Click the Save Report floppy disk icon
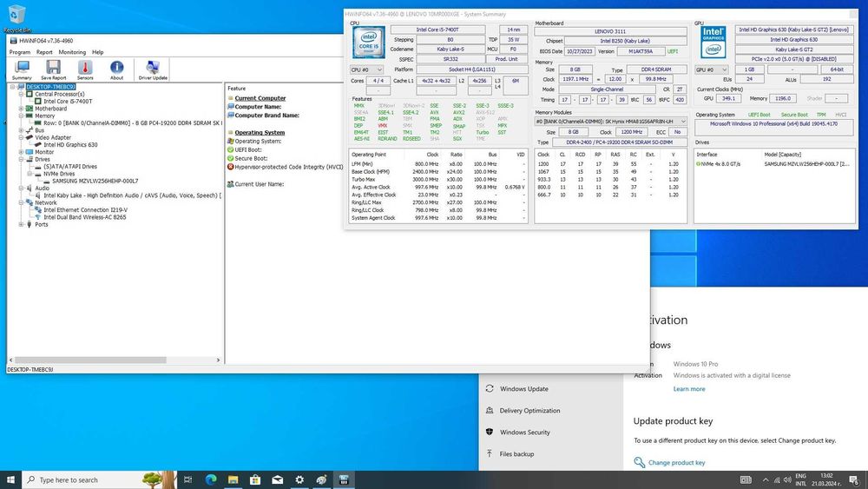Screen dimensions: 868x489 pos(53,70)
